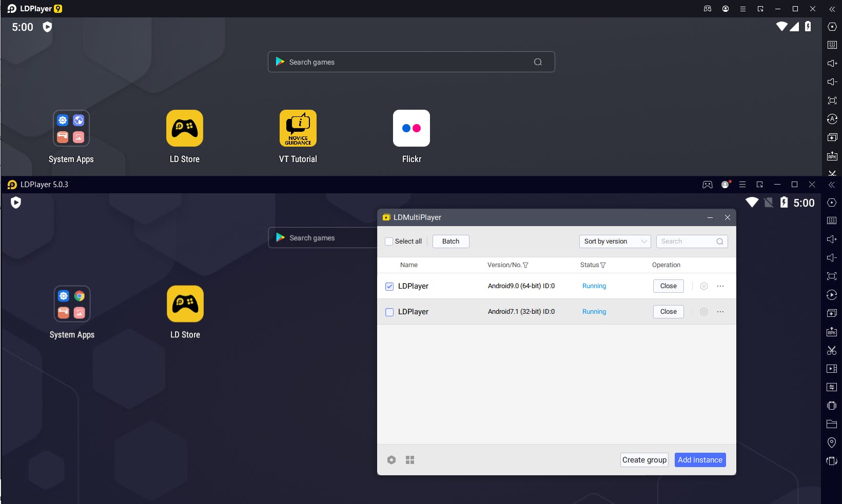Open System Apps folder in LDPlayer 9 window
Viewport: 842px width, 504px height.
click(x=71, y=128)
